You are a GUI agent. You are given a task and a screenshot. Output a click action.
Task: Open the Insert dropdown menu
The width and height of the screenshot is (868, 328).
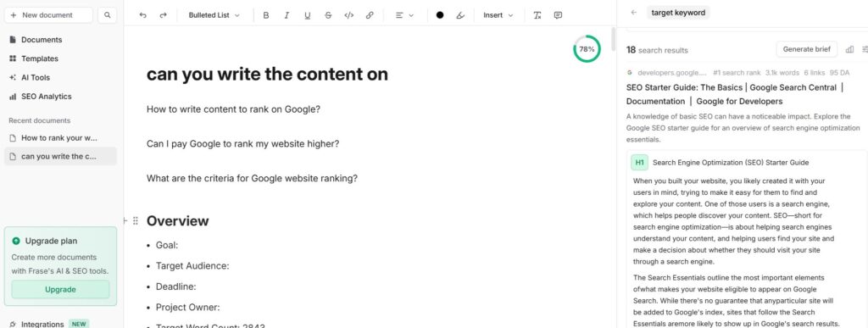click(498, 15)
